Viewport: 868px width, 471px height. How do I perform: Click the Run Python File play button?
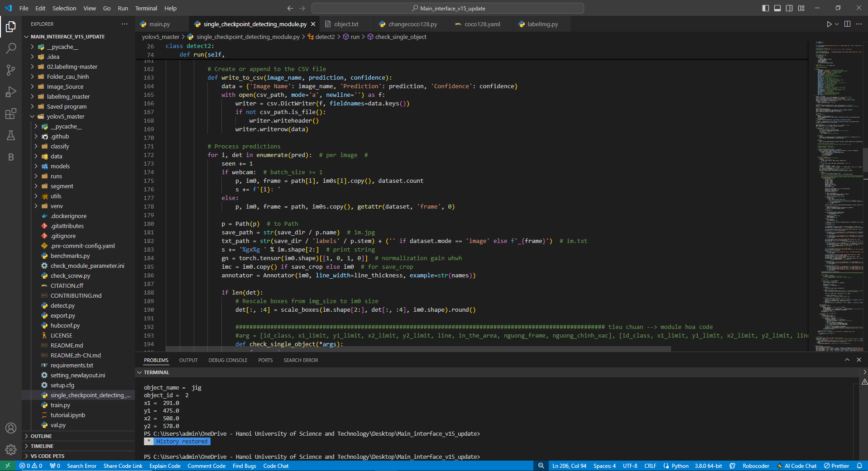point(829,24)
